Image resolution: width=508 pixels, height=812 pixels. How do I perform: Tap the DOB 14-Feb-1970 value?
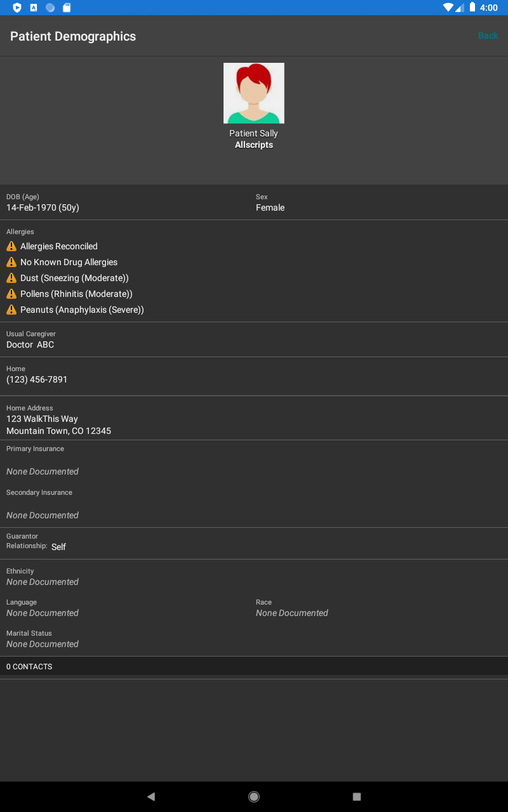pyautogui.click(x=43, y=207)
